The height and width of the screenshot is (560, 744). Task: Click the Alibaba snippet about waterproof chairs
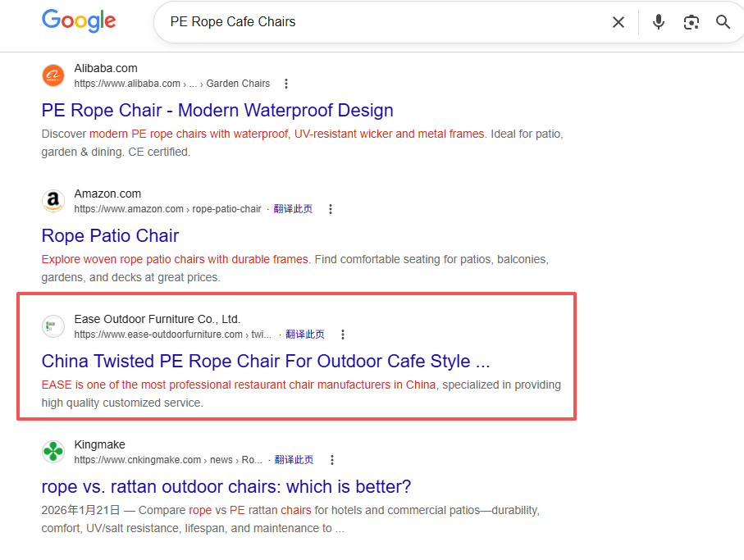point(302,143)
